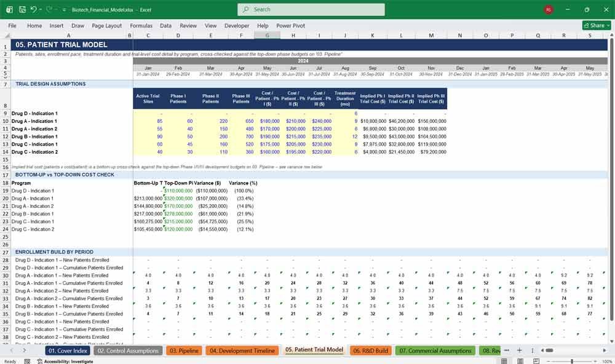Click the vertical scrollbar down arrow

[x=611, y=342]
